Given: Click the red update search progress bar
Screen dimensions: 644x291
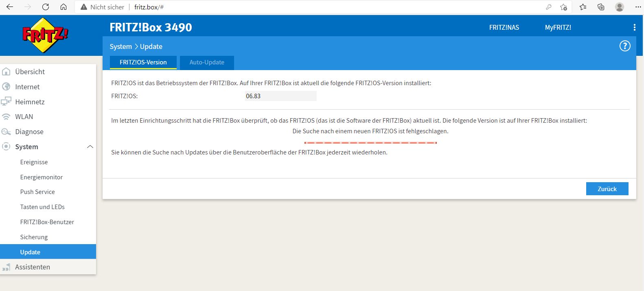Looking at the screenshot, I should coord(370,143).
